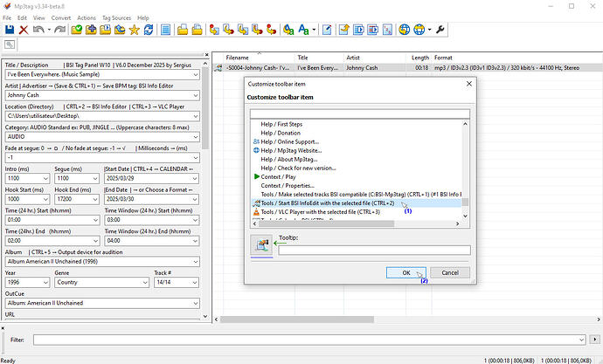The width and height of the screenshot is (603, 364).
Task: Open the File menu
Action: (x=7, y=17)
